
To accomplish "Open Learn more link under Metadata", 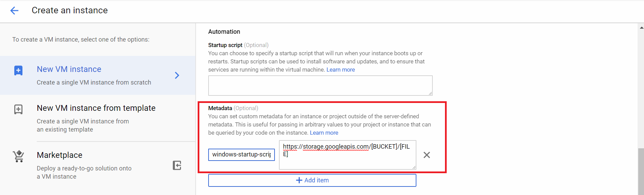I will click(x=324, y=133).
